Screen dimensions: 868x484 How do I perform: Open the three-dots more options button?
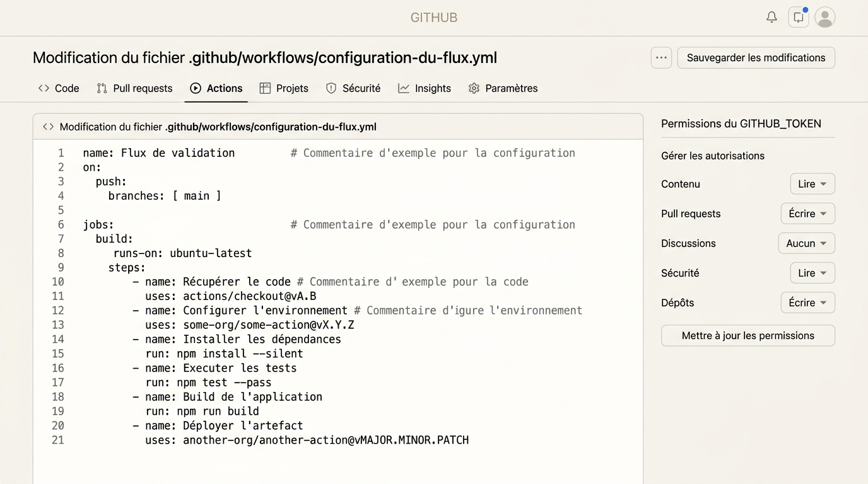click(661, 57)
